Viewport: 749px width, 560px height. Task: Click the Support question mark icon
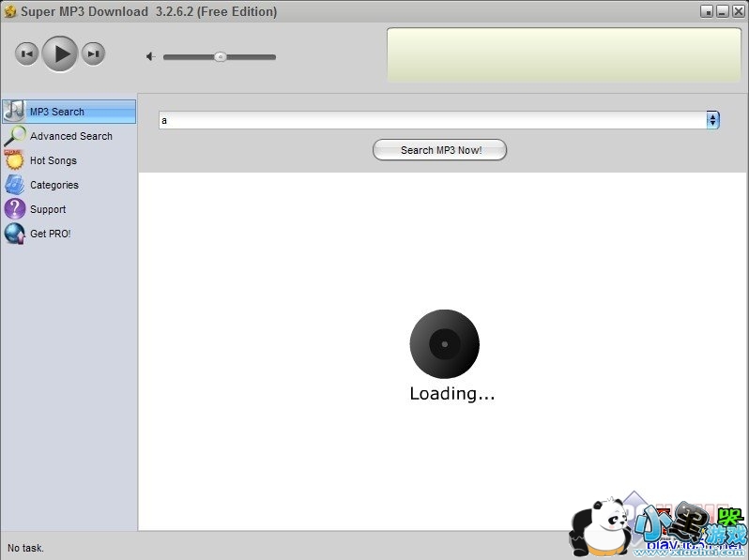click(14, 209)
